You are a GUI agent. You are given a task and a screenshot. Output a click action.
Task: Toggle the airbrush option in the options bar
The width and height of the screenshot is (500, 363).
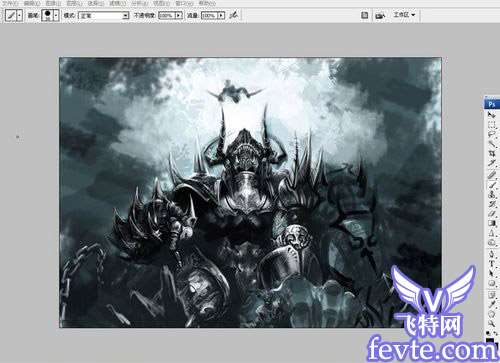[x=234, y=15]
